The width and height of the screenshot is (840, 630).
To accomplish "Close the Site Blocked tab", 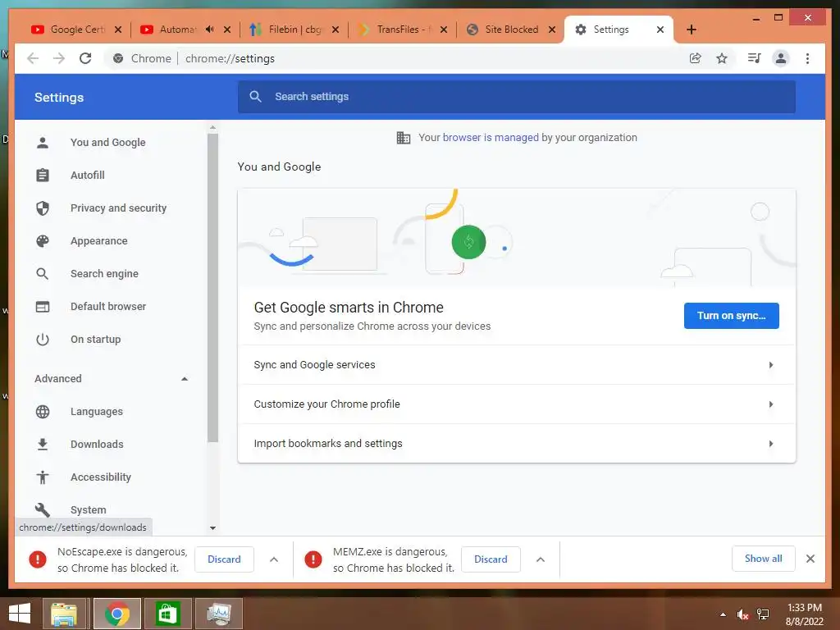I will pyautogui.click(x=552, y=30).
